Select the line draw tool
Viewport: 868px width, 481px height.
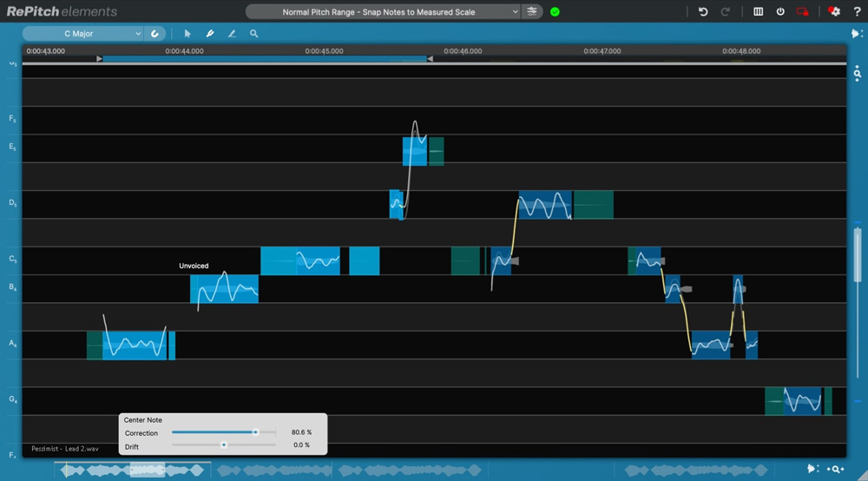pos(232,34)
